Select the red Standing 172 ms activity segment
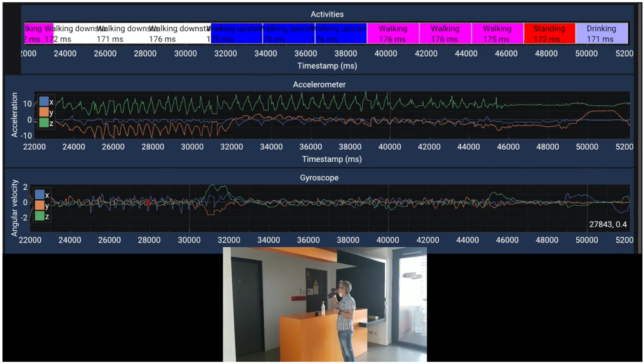Image resolution: width=644 pixels, height=364 pixels. [x=549, y=34]
